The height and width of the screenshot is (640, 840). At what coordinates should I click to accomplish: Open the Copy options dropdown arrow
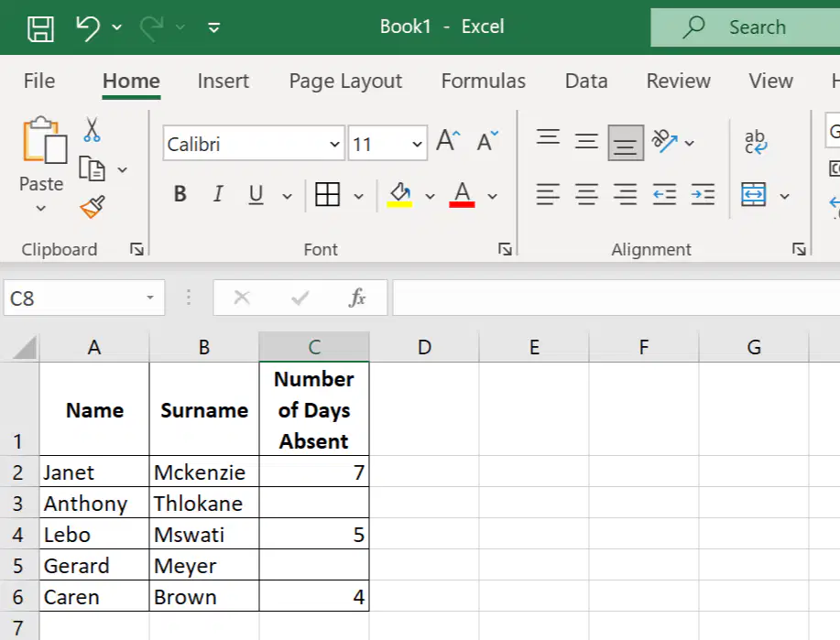click(x=123, y=169)
